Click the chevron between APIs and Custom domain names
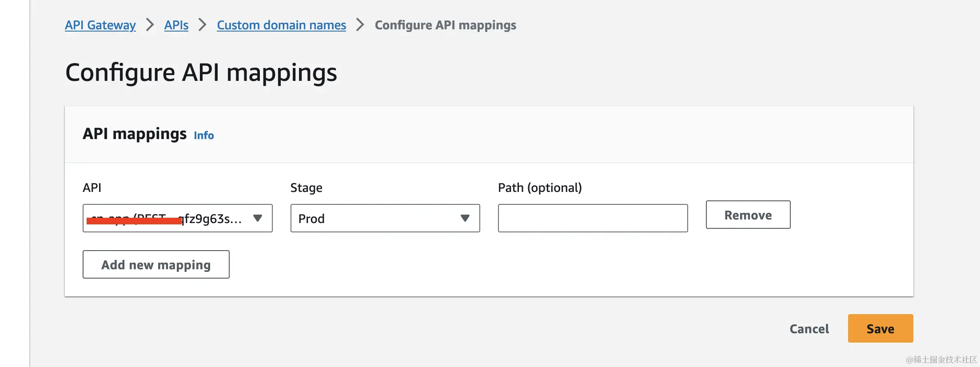 203,25
